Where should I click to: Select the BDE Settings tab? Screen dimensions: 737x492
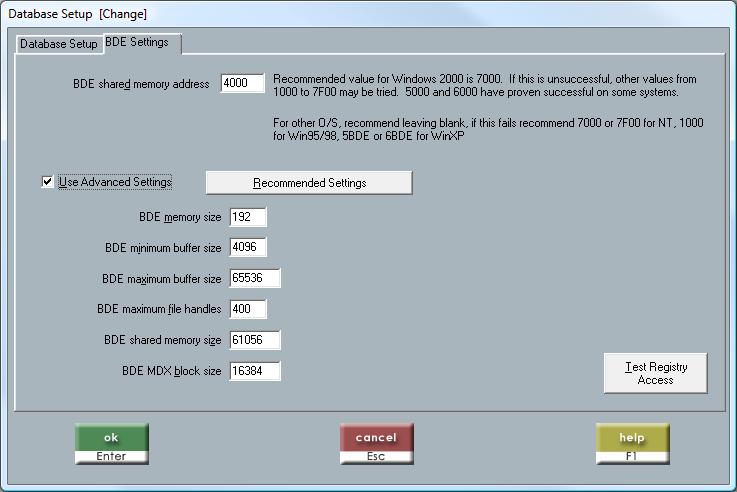click(x=142, y=42)
